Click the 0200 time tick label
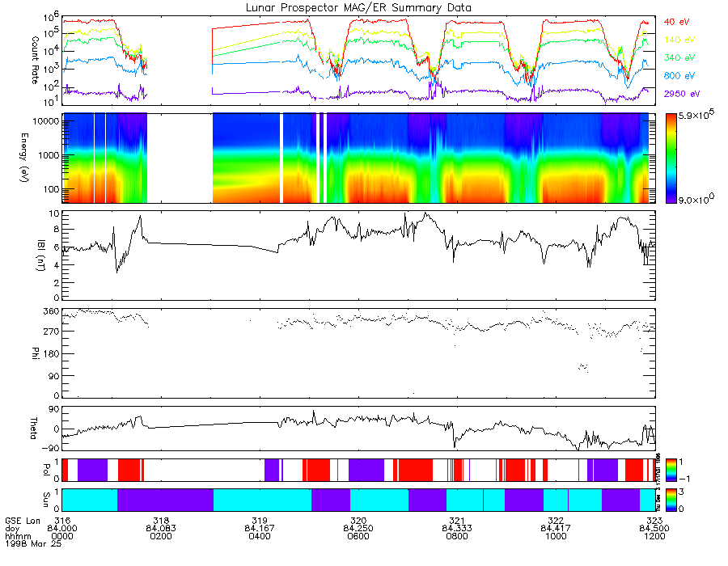Image resolution: width=728 pixels, height=566 pixels. point(161,536)
